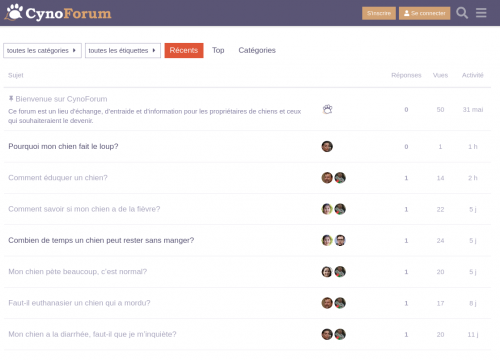Open topic 'Comment savoir si mon chien a de la fièvre?'
Viewport: 500px width, 360px height.
pyautogui.click(x=84, y=209)
